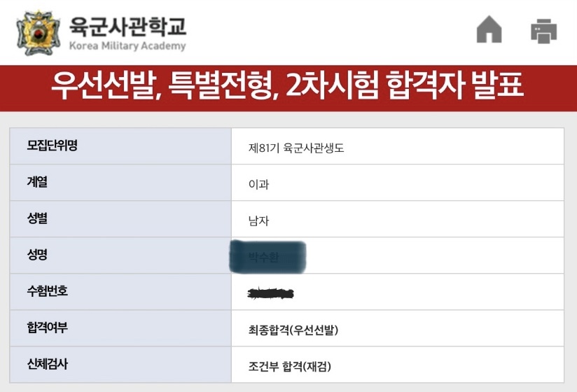
Task: Click the red 합격자 발표 banner heading
Action: (287, 85)
